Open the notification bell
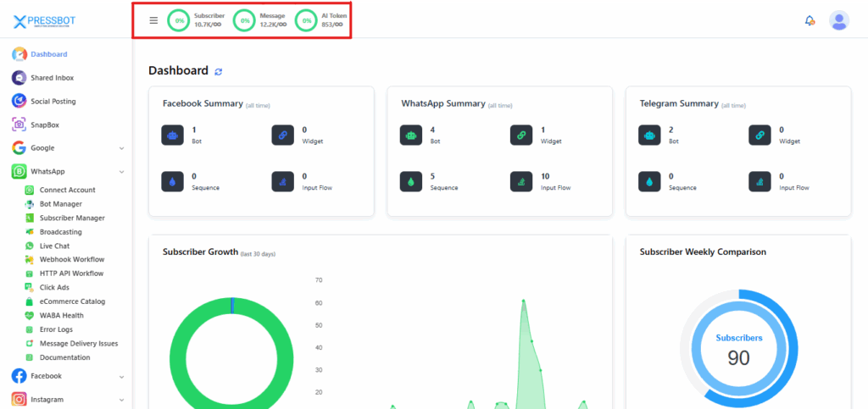 pos(810,20)
